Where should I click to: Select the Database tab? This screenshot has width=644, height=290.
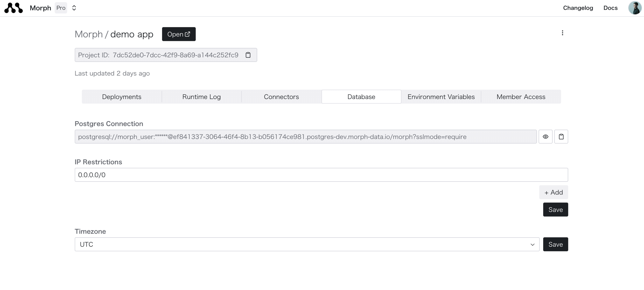pyautogui.click(x=361, y=97)
